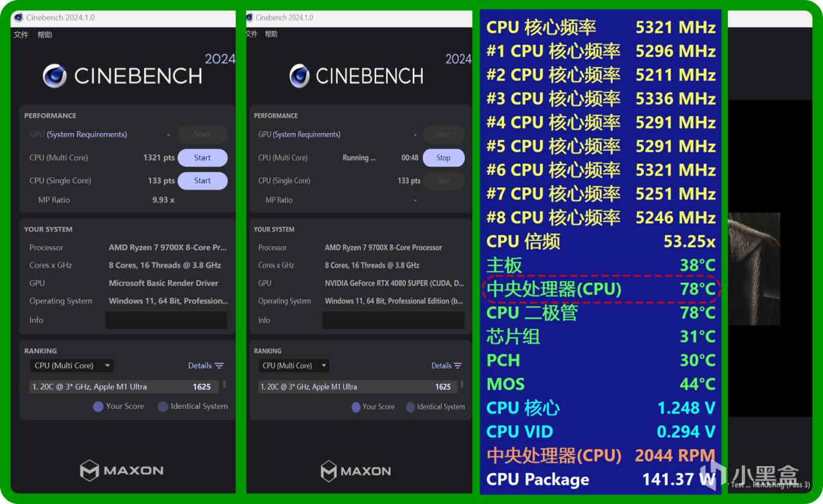Click Cinebench title bar icon of running window

click(249, 17)
